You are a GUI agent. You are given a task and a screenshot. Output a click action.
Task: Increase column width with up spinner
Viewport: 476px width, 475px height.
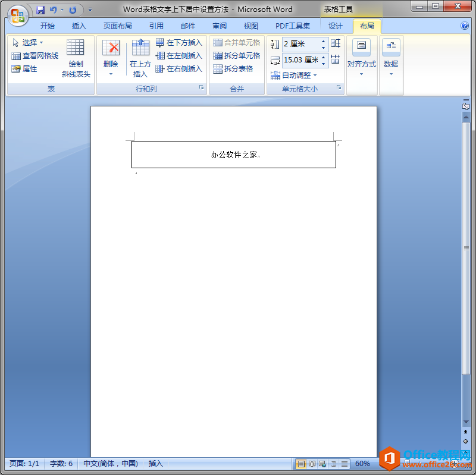[x=323, y=57]
